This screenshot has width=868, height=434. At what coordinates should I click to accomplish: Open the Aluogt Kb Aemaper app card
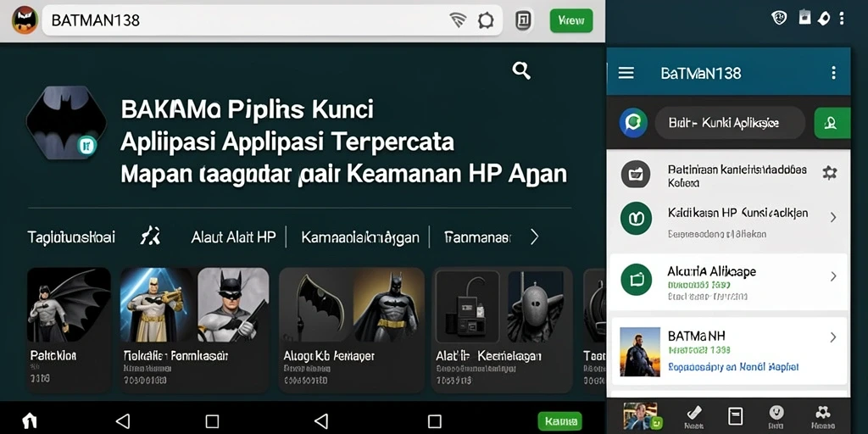pos(352,330)
